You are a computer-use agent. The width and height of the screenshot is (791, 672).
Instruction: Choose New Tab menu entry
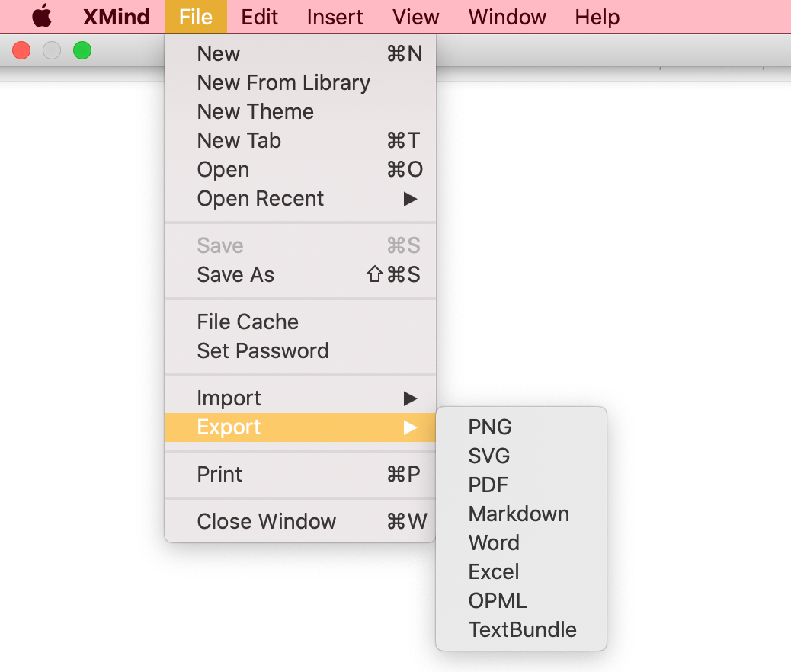click(300, 141)
